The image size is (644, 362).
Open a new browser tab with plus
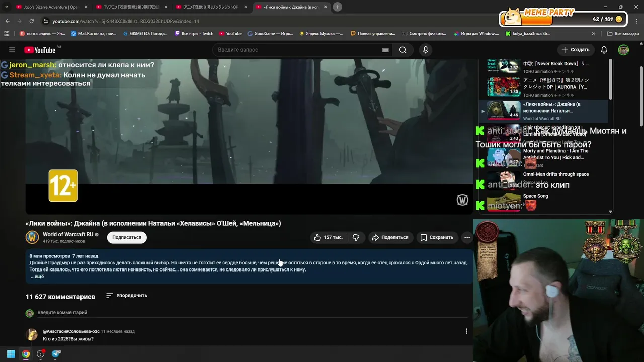pos(338,7)
